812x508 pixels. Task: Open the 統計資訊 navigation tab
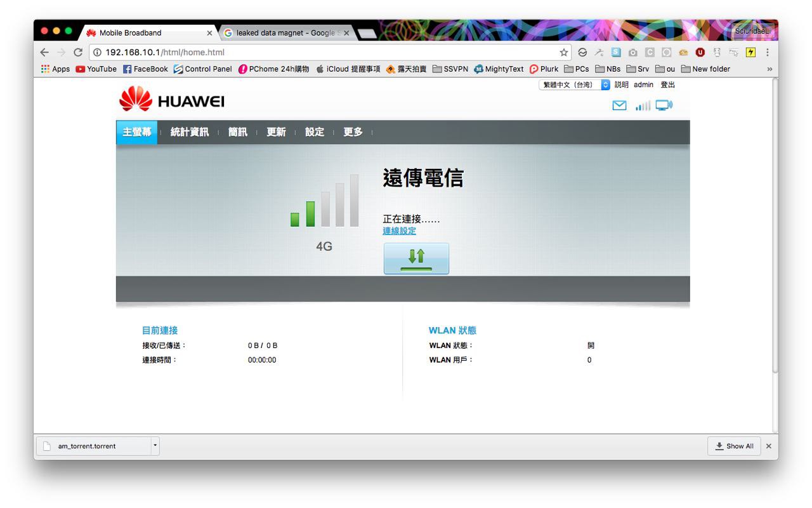[189, 132]
